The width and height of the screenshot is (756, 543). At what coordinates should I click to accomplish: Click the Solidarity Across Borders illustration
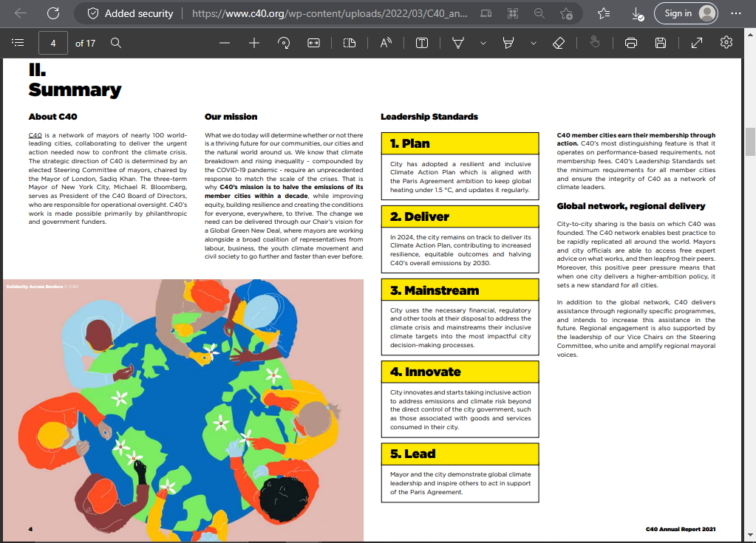click(183, 410)
